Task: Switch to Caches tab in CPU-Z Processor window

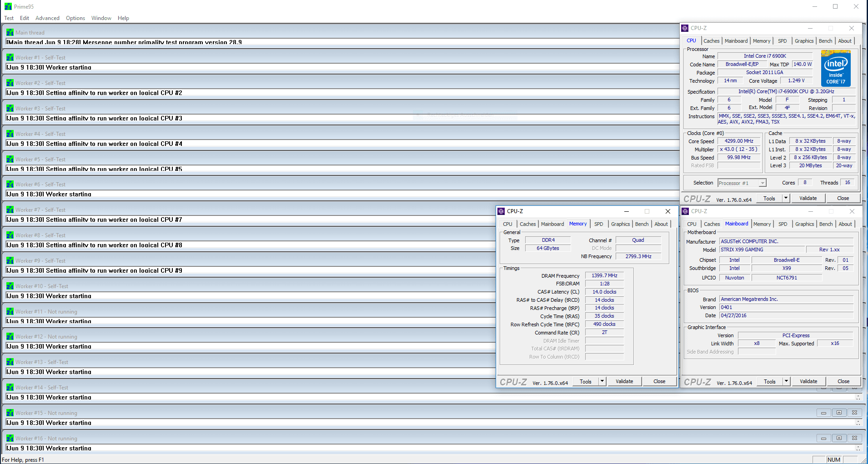Action: pyautogui.click(x=712, y=41)
